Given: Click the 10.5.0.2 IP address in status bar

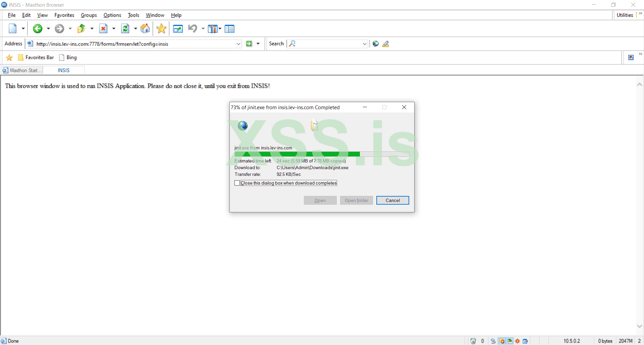Looking at the screenshot, I should coord(572,341).
